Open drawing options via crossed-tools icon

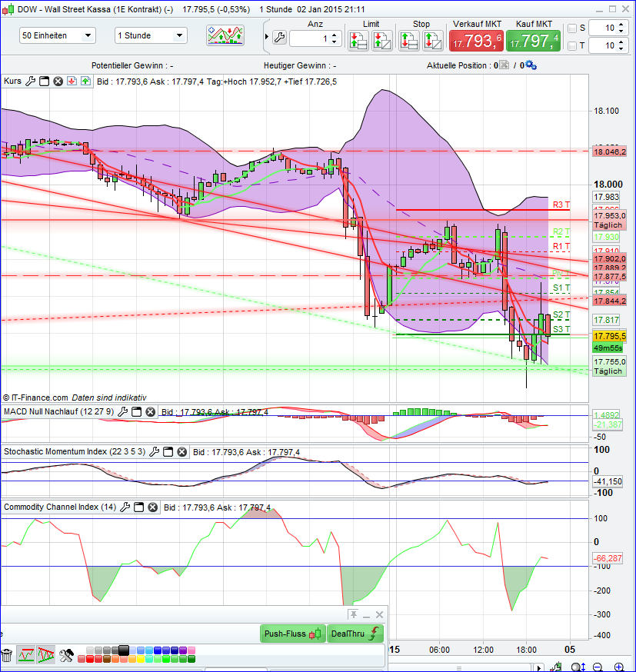(x=66, y=656)
